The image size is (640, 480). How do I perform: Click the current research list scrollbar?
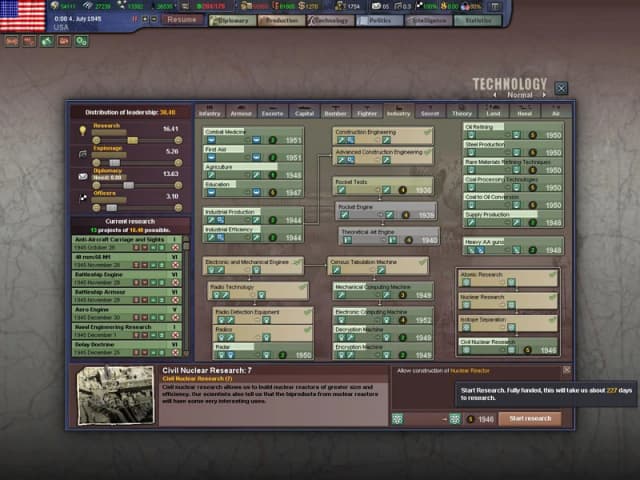click(186, 296)
